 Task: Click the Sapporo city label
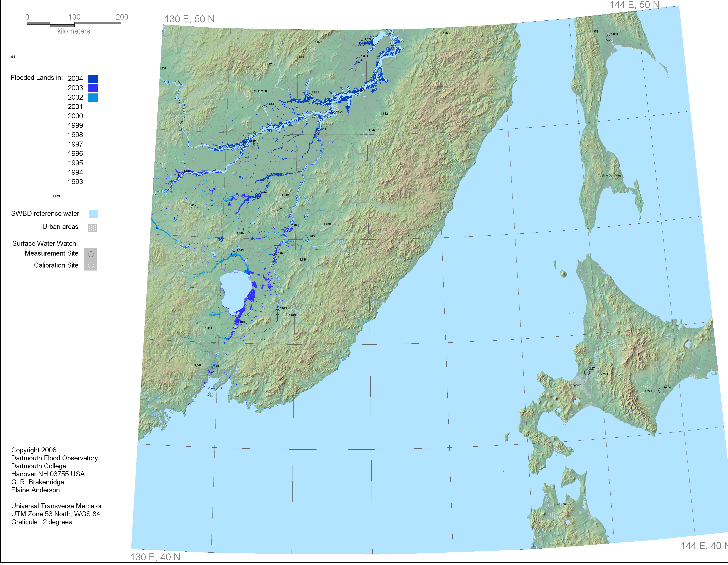(x=576, y=385)
